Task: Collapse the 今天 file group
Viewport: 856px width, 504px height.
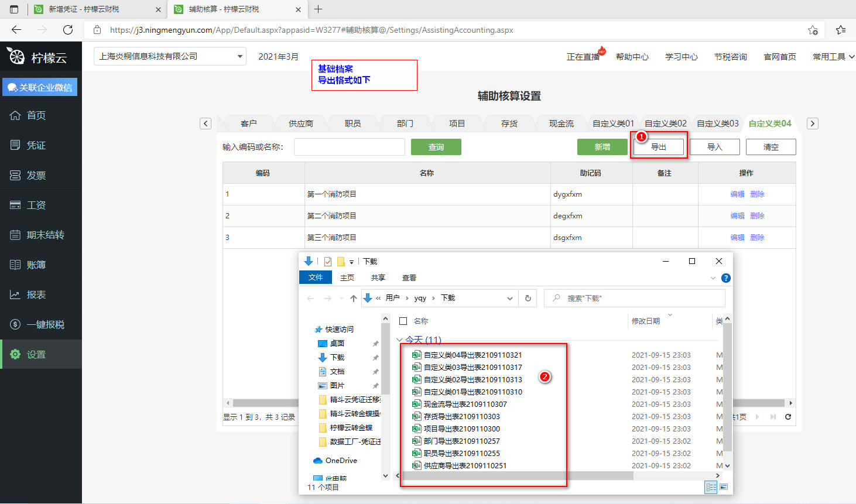Action: click(400, 340)
